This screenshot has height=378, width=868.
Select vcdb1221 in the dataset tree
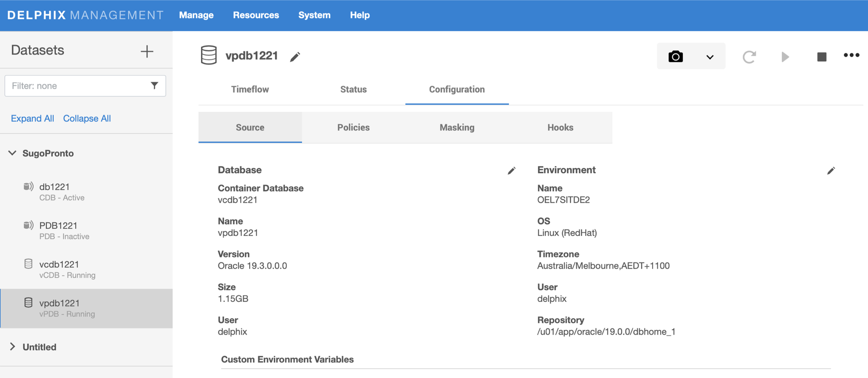87,270
